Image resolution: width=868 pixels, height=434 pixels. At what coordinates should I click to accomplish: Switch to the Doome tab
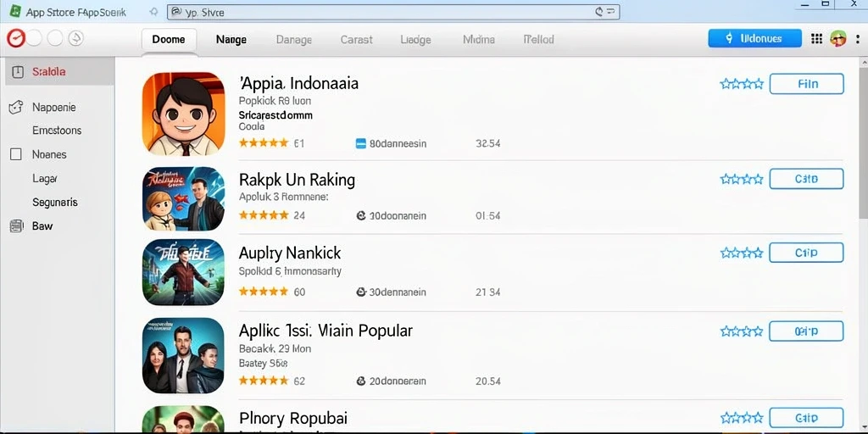coord(169,41)
